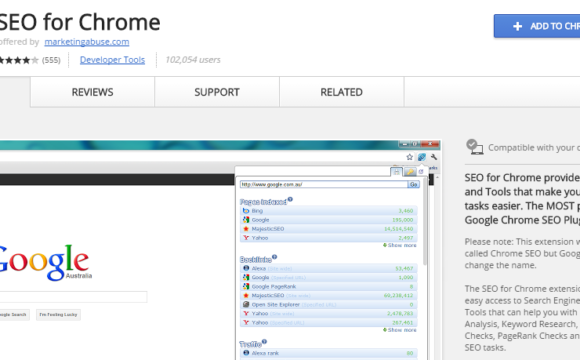Viewport: 580px width, 360px height.
Task: Click the MajesticSEO star icon in Pages Indexed
Action: point(246,229)
